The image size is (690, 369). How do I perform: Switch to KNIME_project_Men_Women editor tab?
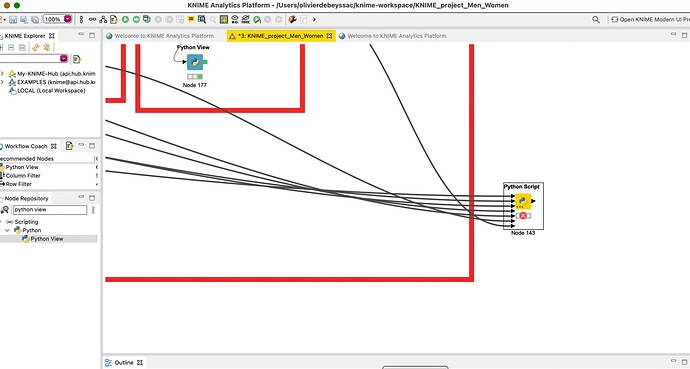(281, 36)
